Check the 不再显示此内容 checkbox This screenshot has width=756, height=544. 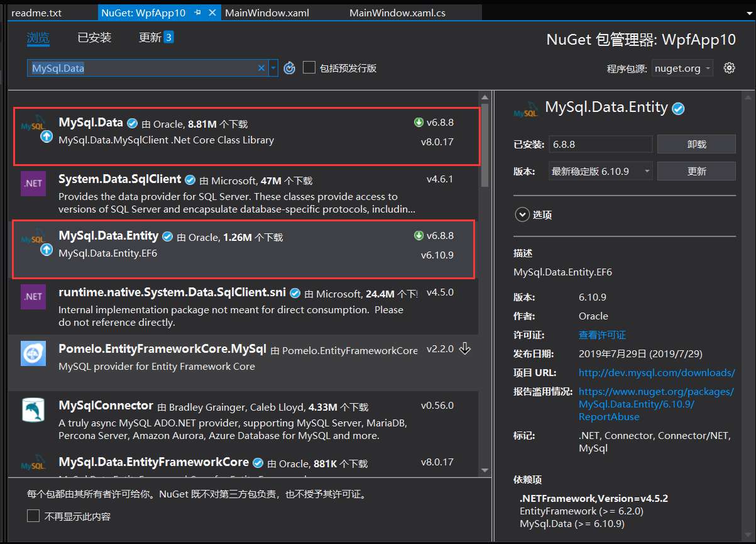33,516
